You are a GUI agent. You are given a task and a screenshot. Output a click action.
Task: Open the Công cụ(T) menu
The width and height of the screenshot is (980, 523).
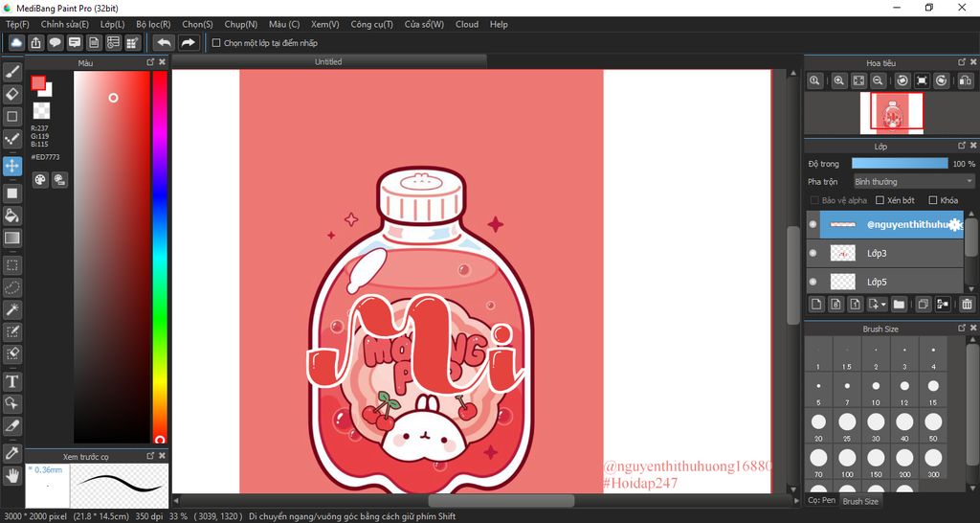click(x=372, y=24)
